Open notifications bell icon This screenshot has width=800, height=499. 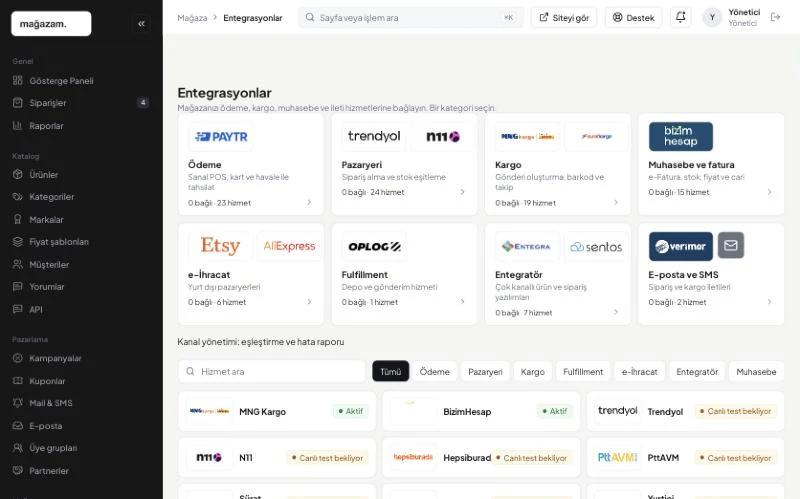point(681,17)
